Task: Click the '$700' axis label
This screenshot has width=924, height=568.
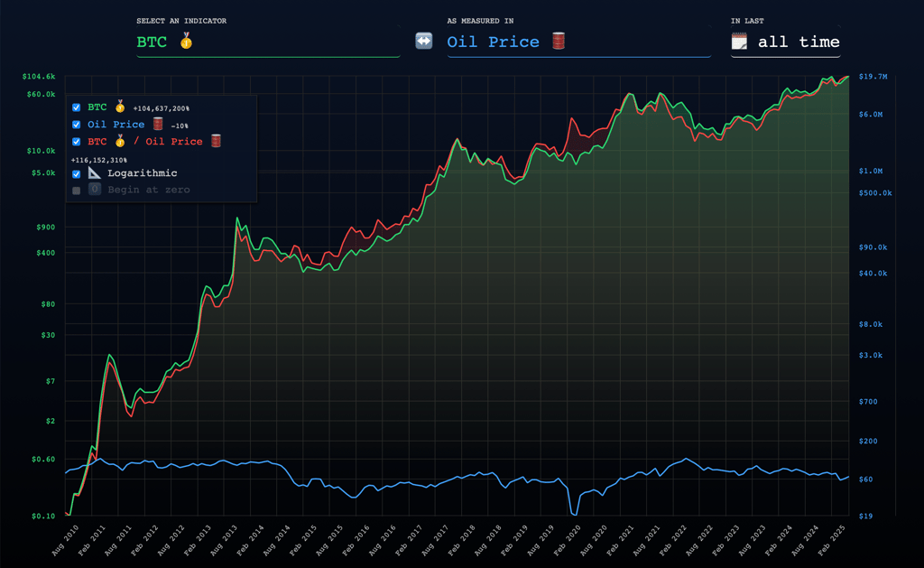Action: coord(868,402)
